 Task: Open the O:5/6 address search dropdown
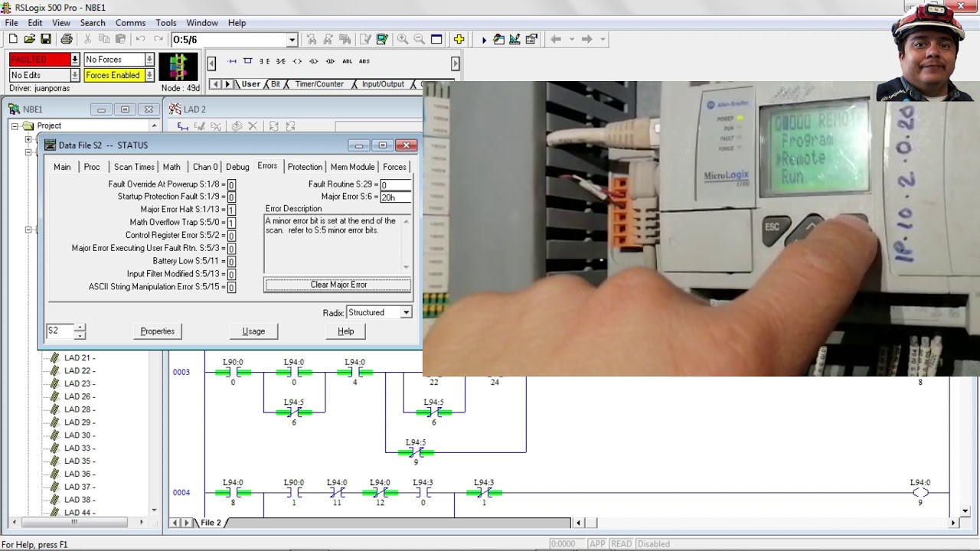(x=292, y=40)
